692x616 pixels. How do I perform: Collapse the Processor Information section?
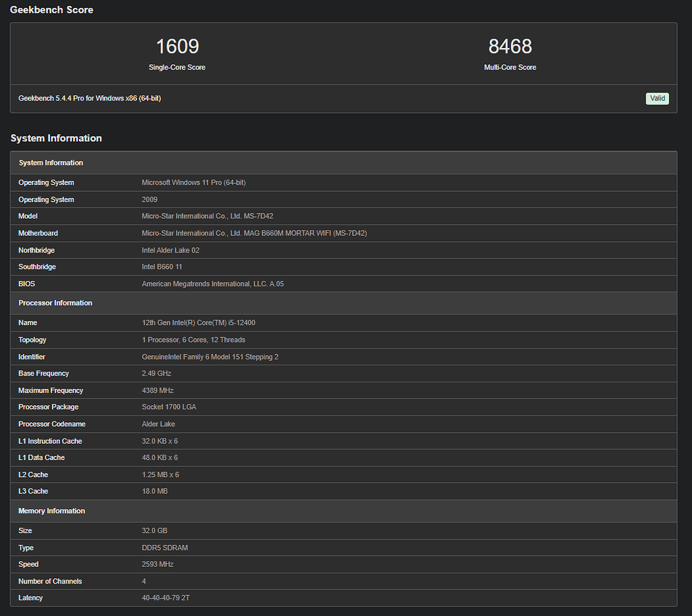55,303
